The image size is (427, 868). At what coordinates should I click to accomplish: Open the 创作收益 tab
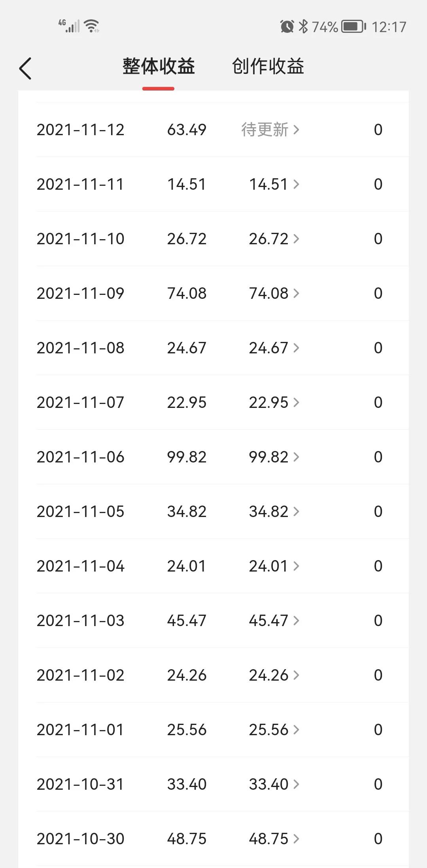pyautogui.click(x=268, y=66)
